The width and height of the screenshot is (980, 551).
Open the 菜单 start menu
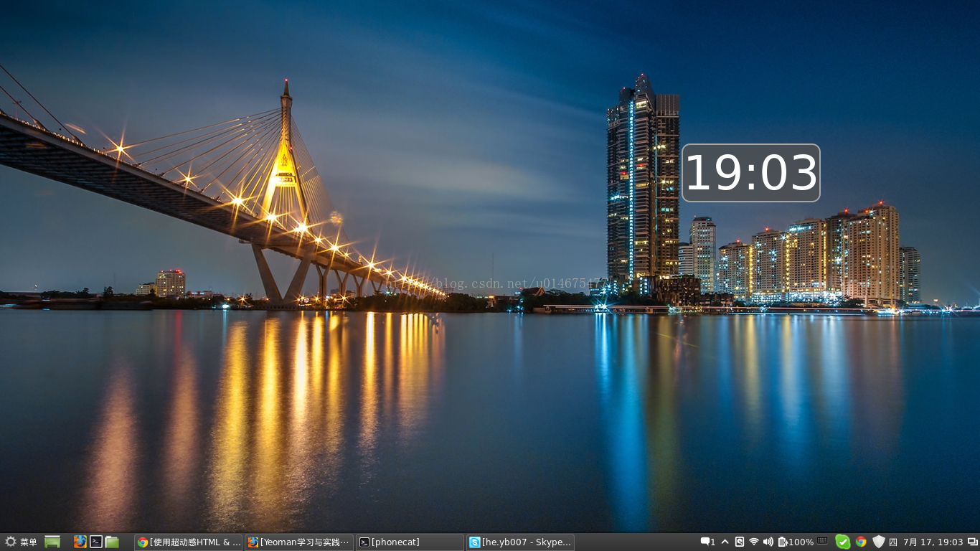coord(21,542)
